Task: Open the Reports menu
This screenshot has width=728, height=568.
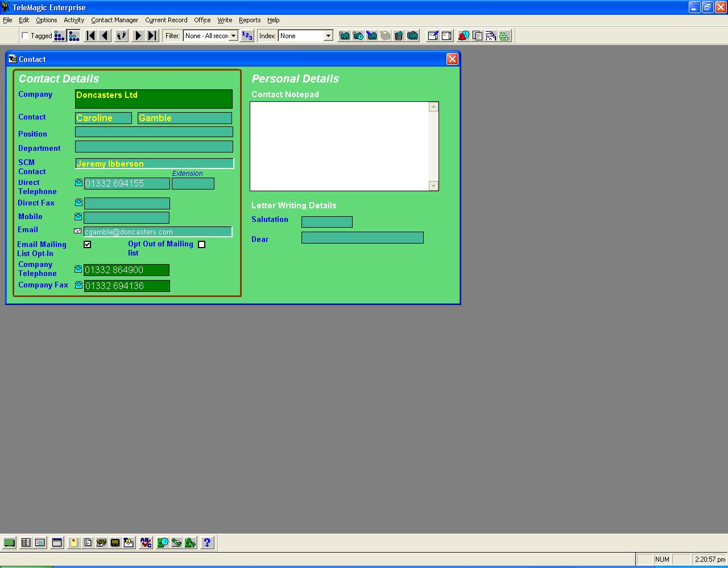Action: click(250, 20)
